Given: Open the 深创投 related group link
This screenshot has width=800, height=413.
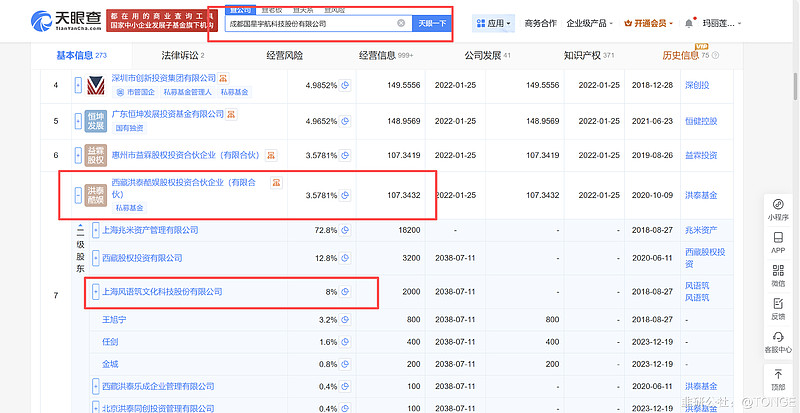Looking at the screenshot, I should pyautogui.click(x=697, y=85).
